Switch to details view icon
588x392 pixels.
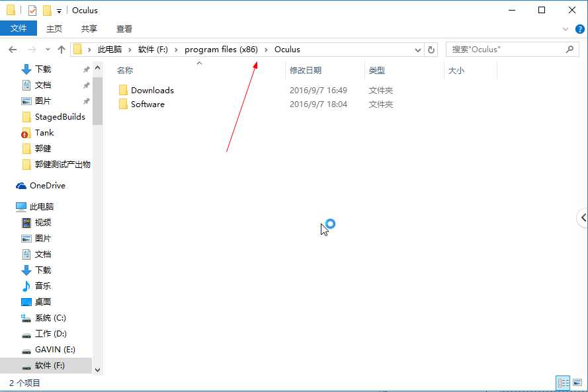point(563,383)
